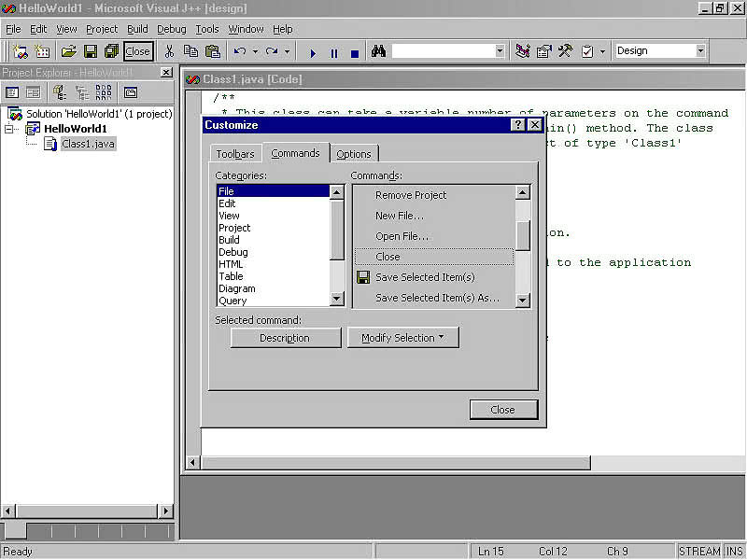Image resolution: width=747 pixels, height=560 pixels.
Task: Click the Cut scissors icon
Action: point(169,51)
